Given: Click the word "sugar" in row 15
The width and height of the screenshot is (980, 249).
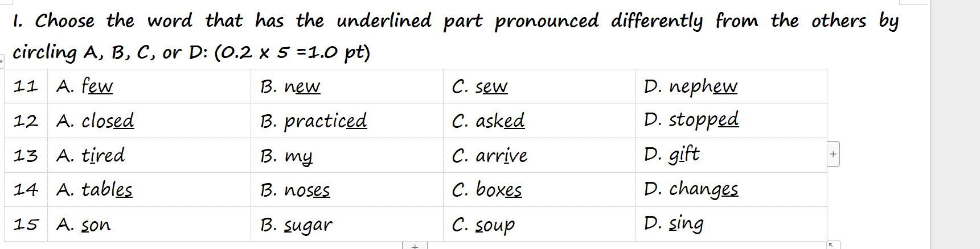Looking at the screenshot, I should pos(308,225).
